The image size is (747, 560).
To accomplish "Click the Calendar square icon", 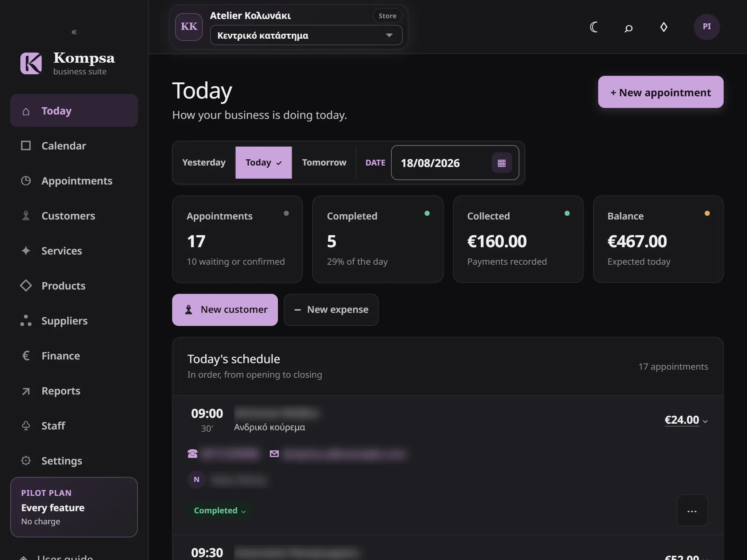I will coord(26,146).
